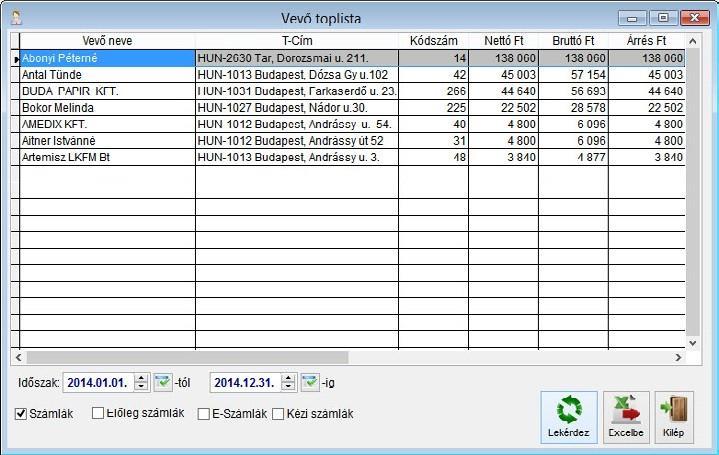
Task: Enable the Előleg számlák checkbox
Action: [x=98, y=413]
